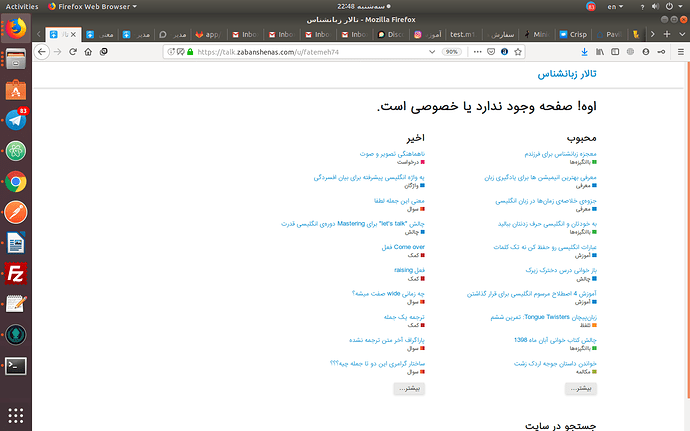Switch to the Crisp tab

click(573, 34)
